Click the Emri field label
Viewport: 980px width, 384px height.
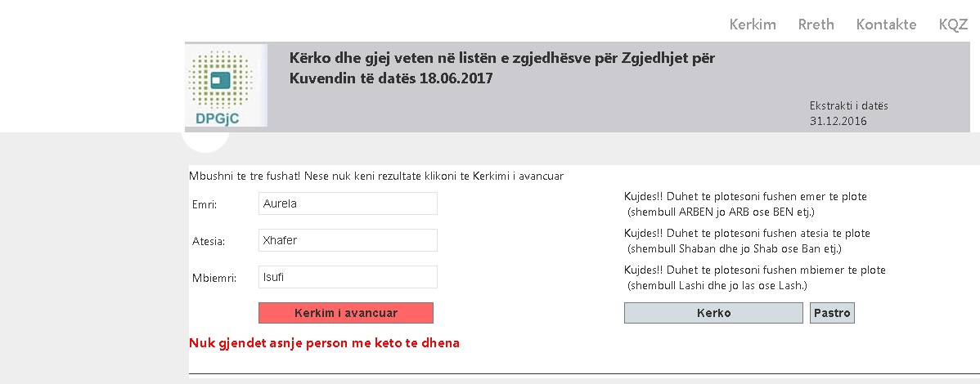(x=204, y=204)
